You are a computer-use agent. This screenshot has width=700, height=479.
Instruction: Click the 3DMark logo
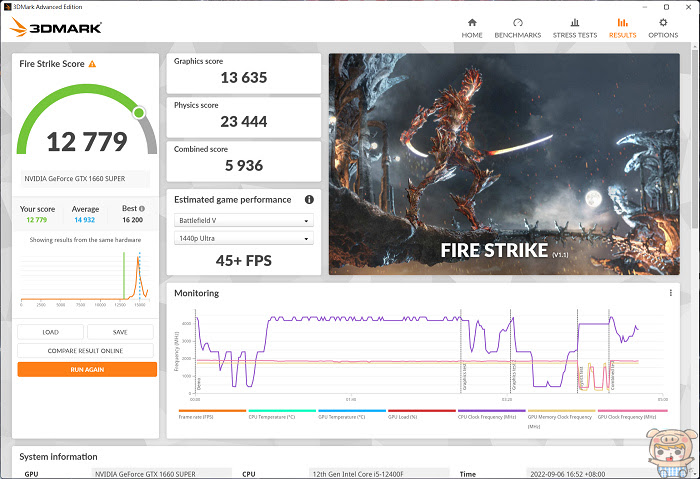pyautogui.click(x=55, y=27)
